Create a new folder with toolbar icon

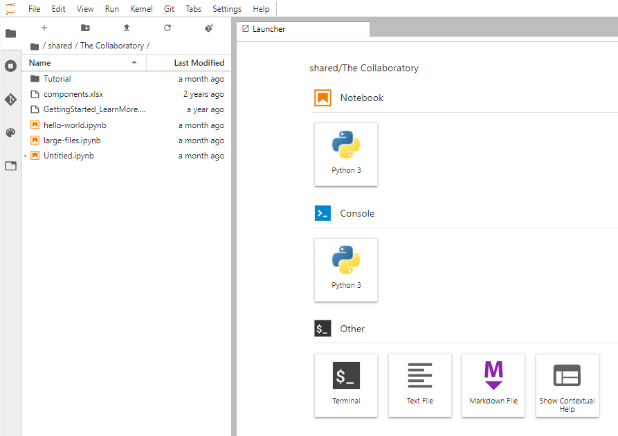(85, 28)
